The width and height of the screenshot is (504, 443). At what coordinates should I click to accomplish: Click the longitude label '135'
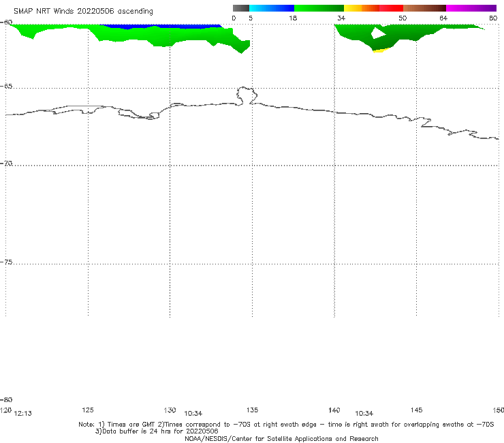click(x=252, y=410)
